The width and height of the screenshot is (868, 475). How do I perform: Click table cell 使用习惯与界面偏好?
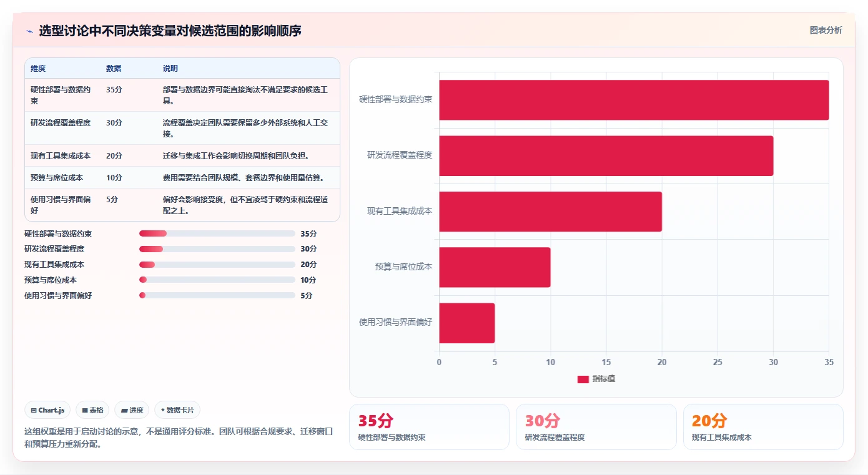click(x=61, y=205)
